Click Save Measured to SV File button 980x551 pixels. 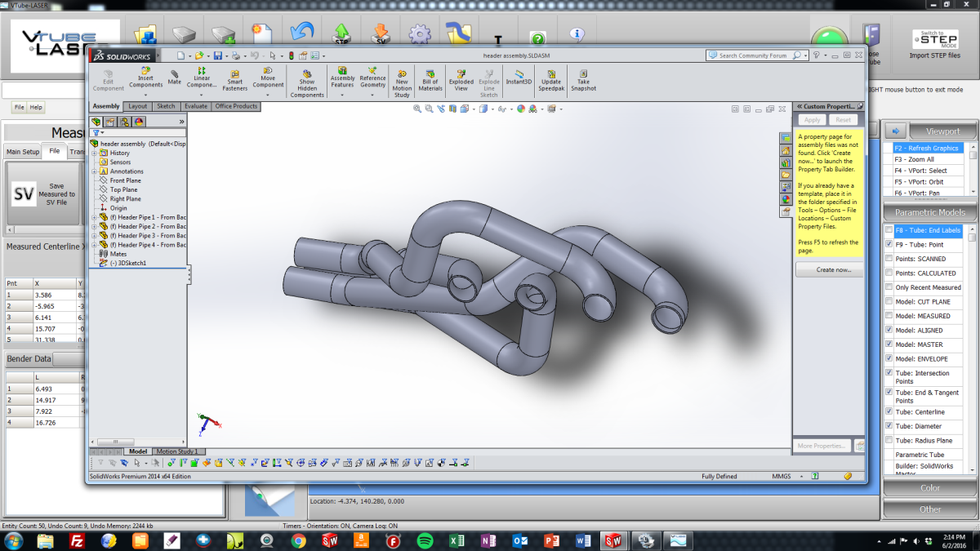tap(42, 194)
